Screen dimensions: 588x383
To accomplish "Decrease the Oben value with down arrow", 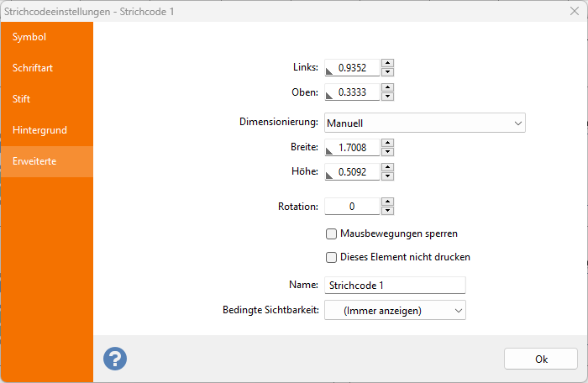I will [387, 97].
